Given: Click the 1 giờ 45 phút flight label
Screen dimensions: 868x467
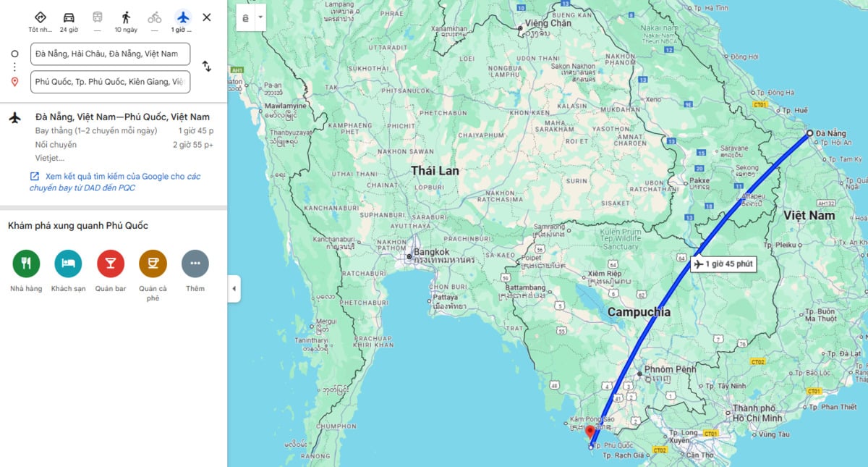Looking at the screenshot, I should (723, 264).
